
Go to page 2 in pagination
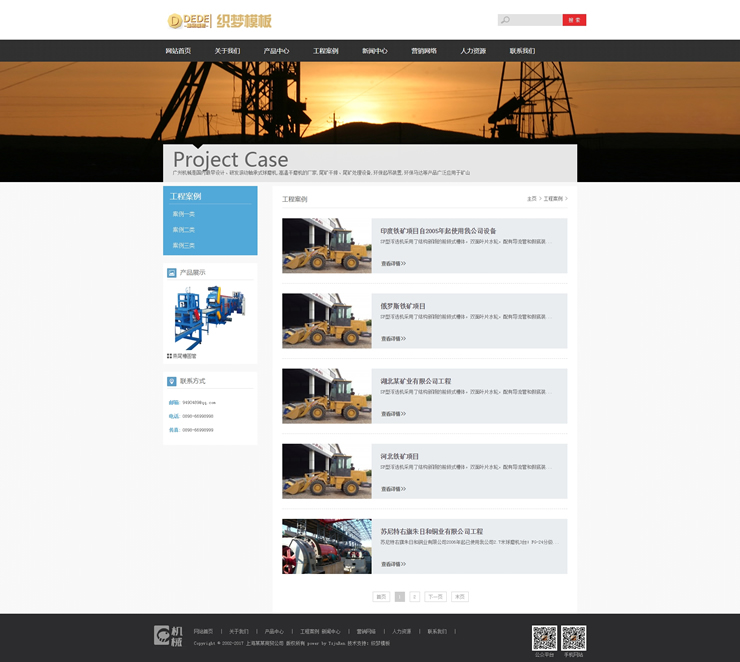tap(415, 596)
